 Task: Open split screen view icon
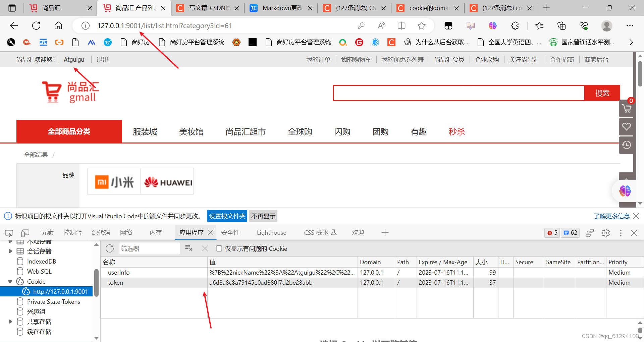click(x=401, y=26)
